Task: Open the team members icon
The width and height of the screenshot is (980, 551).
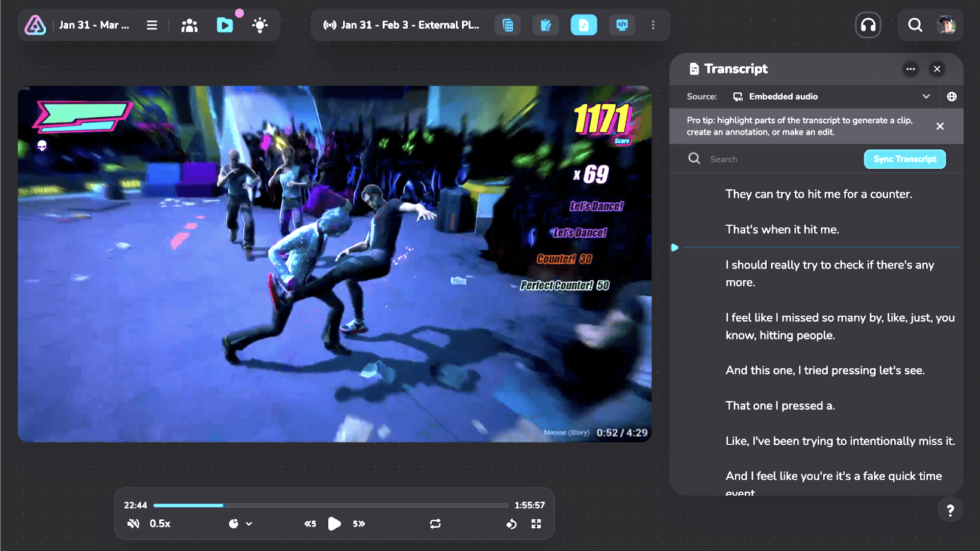Action: pyautogui.click(x=189, y=25)
